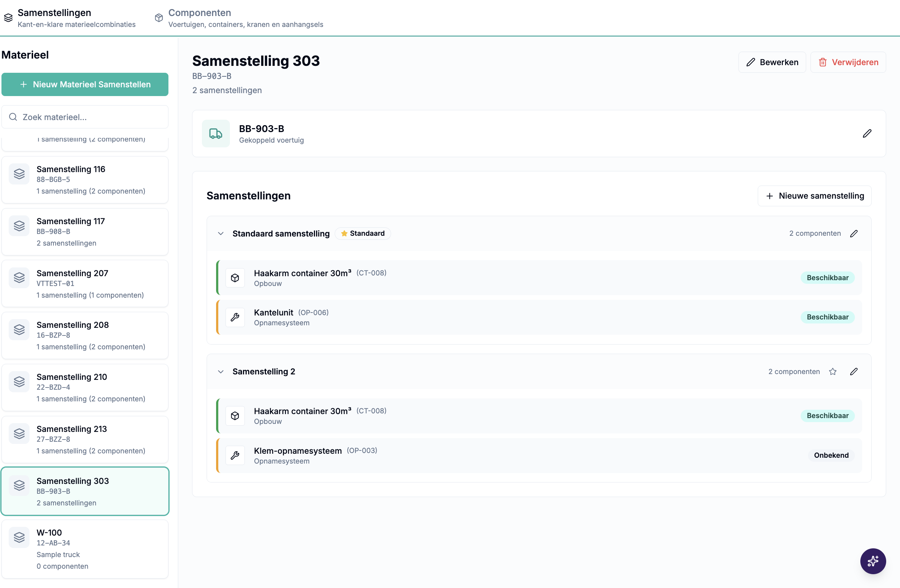Open Klem-opnamesysteem (OP-003) component row
Image resolution: width=900 pixels, height=588 pixels.
[x=539, y=455]
